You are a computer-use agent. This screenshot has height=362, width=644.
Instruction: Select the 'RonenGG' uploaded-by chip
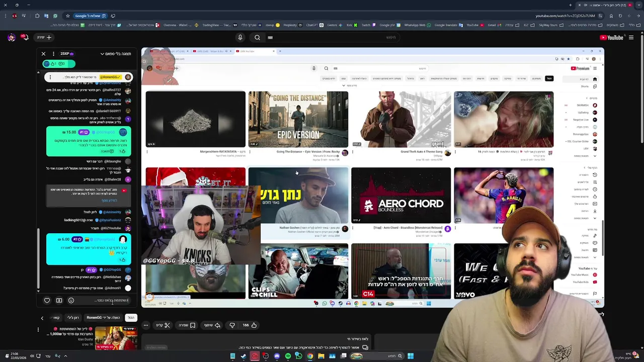103,318
